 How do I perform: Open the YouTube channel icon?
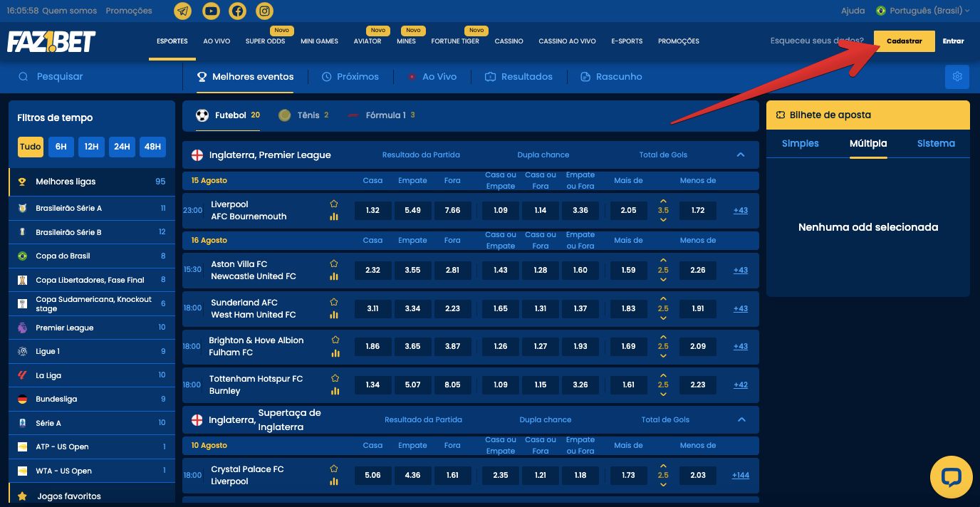pyautogui.click(x=210, y=11)
